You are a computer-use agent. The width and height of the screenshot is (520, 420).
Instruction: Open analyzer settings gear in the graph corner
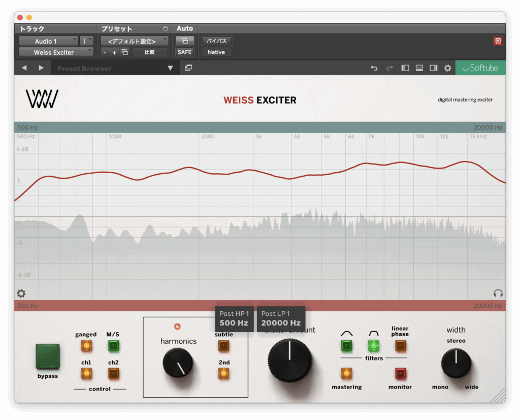click(x=21, y=293)
